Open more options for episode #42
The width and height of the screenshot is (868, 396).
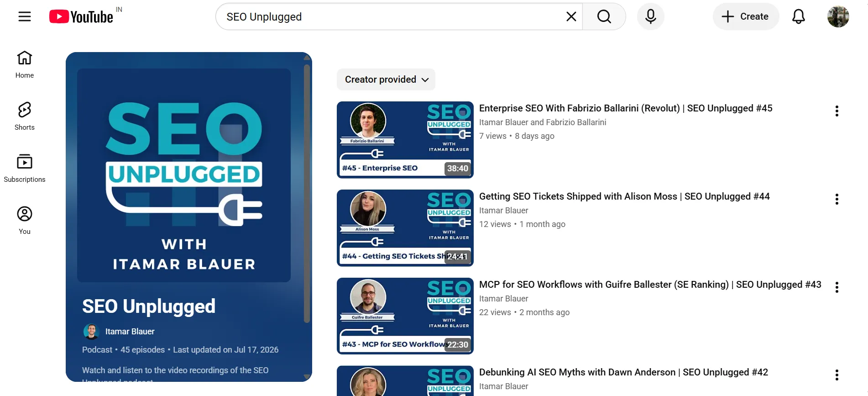837,375
